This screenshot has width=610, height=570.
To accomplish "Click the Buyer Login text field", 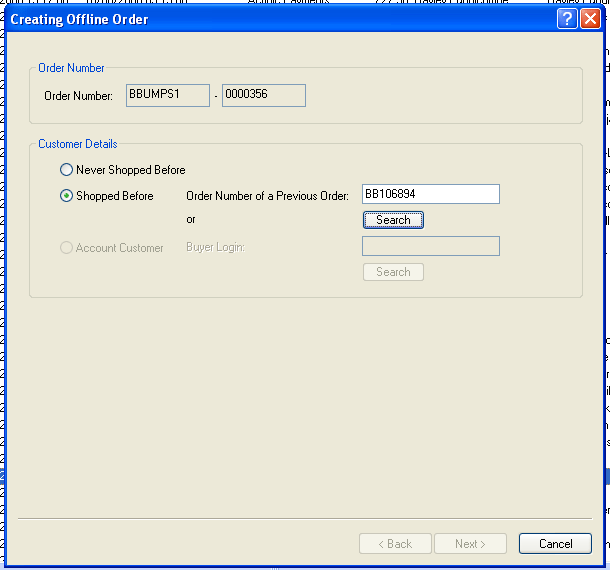I will point(430,246).
